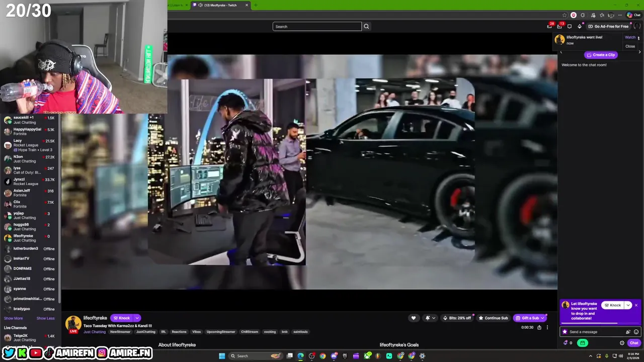The image size is (644, 362).
Task: Click Watch in the live notification
Action: [630, 37]
